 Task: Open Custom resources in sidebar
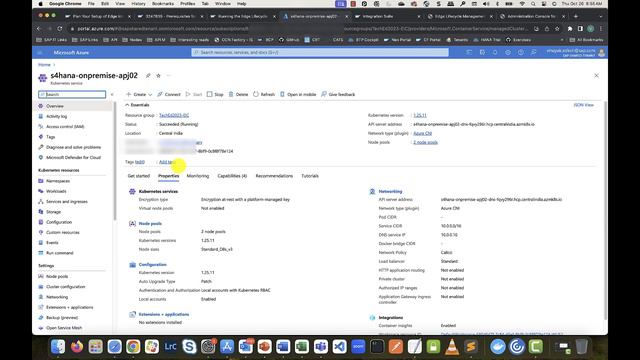[x=62, y=232]
